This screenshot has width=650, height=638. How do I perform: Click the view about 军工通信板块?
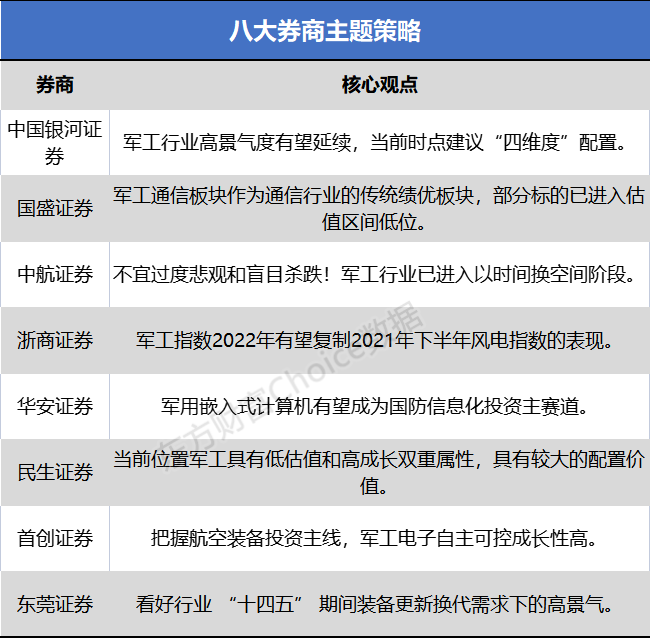pyautogui.click(x=380, y=209)
